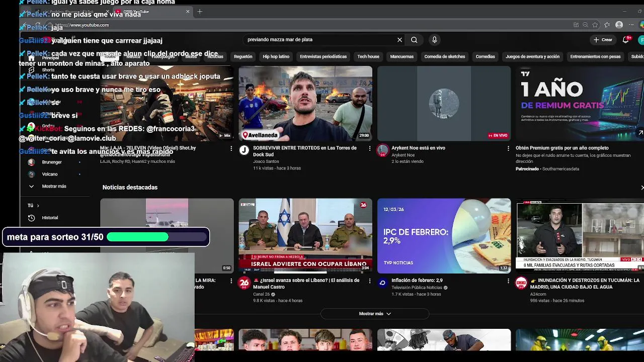Open the 'Inflación de febrero: 2,9' video title

(x=417, y=281)
